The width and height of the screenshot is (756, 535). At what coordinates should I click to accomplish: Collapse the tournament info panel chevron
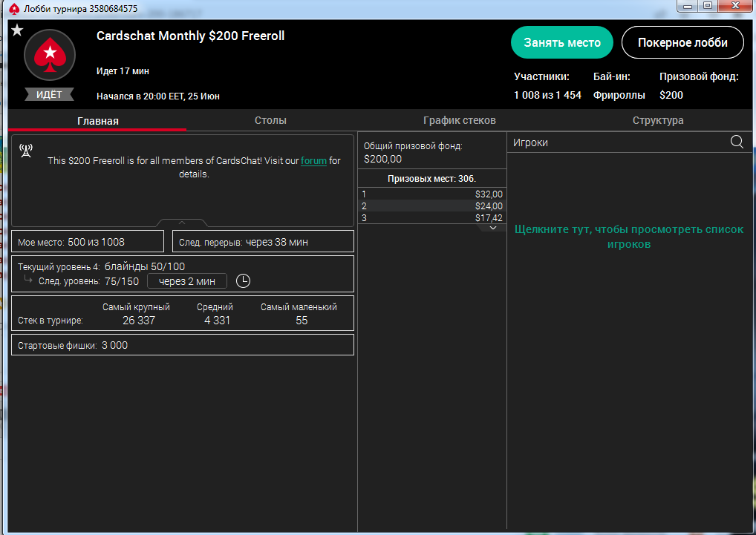(x=182, y=223)
